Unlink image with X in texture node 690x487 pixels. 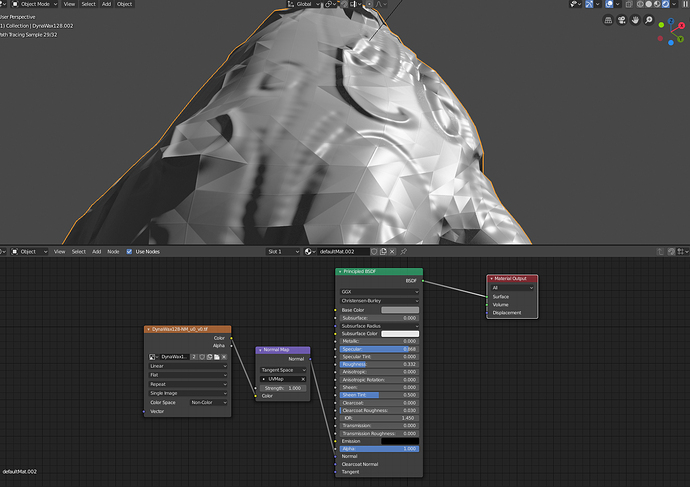(224, 357)
